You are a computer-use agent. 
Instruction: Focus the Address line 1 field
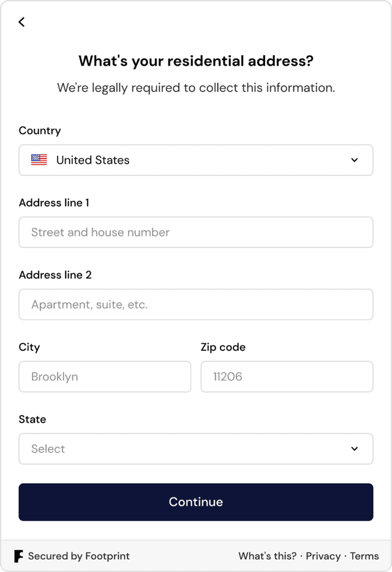pyautogui.click(x=196, y=232)
